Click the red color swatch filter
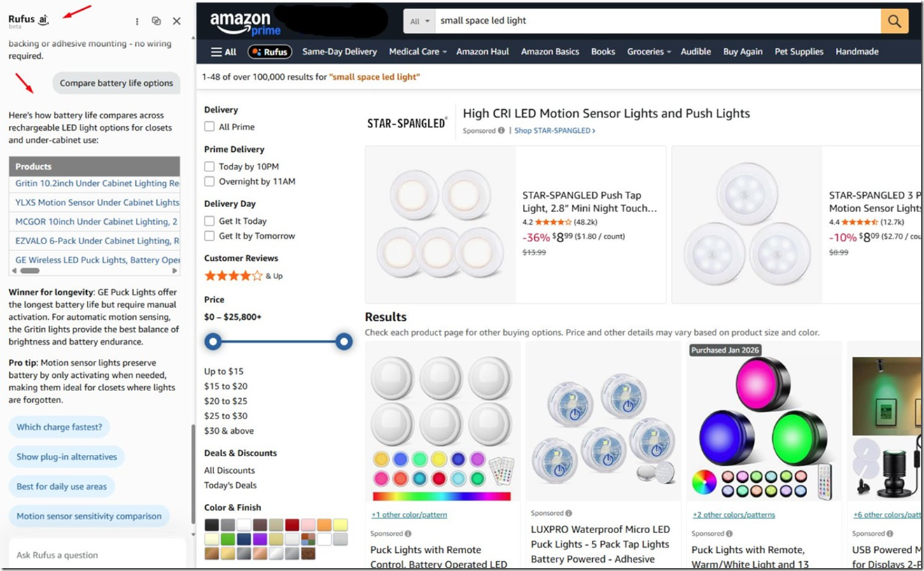924x571 pixels. 292,525
